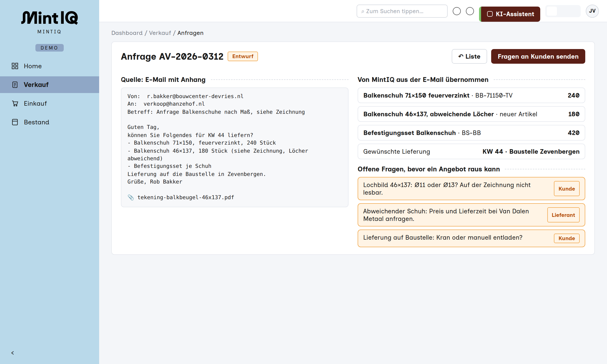The height and width of the screenshot is (364, 607).
Task: Select the Balkenschuh 46×137 new article row
Action: [471, 114]
